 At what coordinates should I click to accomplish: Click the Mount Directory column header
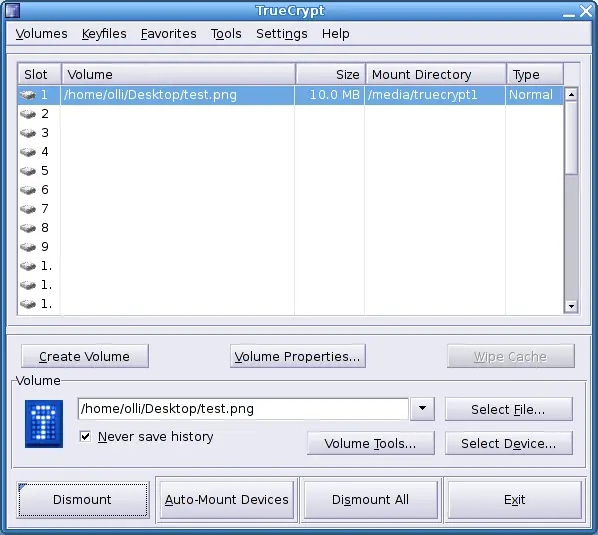[x=436, y=74]
